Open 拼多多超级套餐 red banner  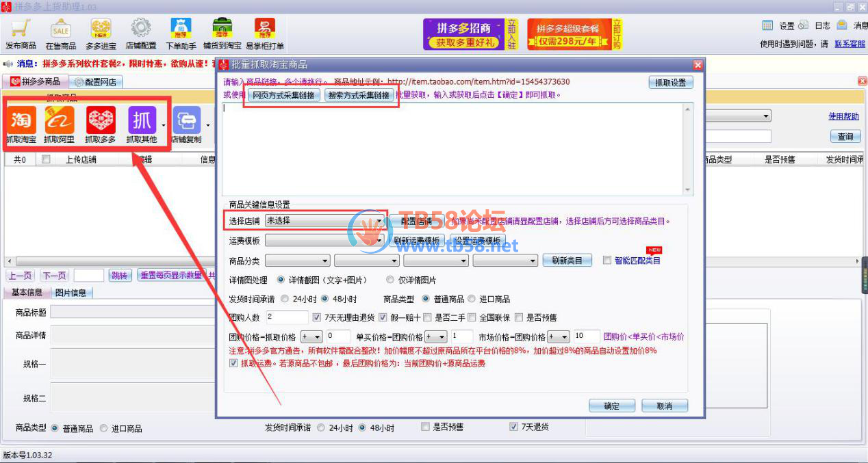[x=574, y=34]
